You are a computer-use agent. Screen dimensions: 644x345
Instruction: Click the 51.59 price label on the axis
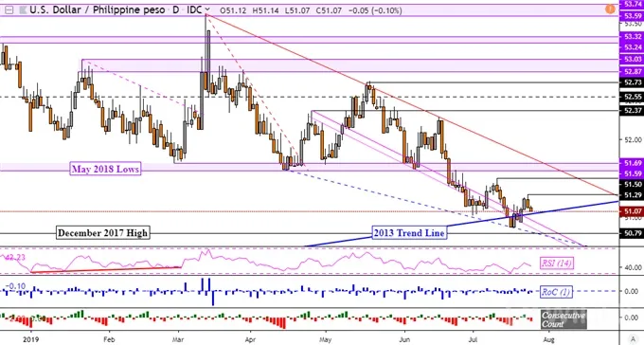pyautogui.click(x=633, y=173)
